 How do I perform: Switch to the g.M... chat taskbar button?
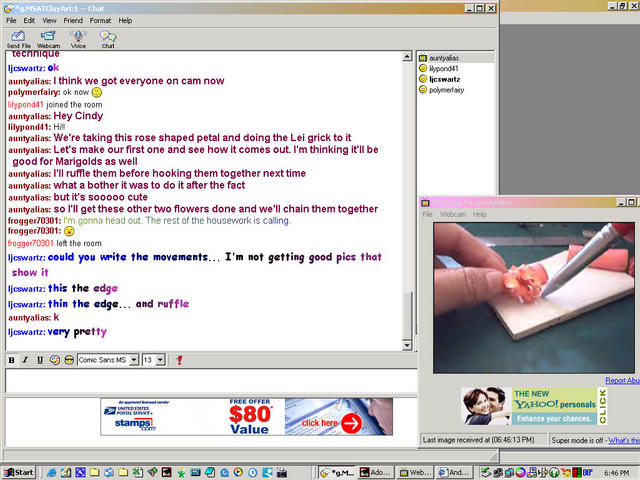[x=337, y=473]
